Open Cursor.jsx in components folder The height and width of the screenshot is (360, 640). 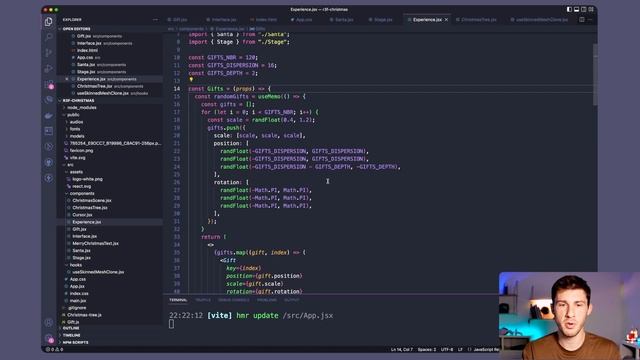tap(82, 215)
